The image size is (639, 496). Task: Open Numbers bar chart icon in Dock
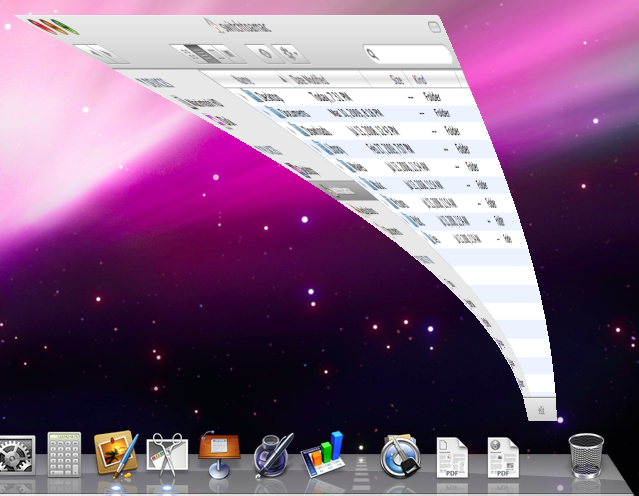point(324,456)
